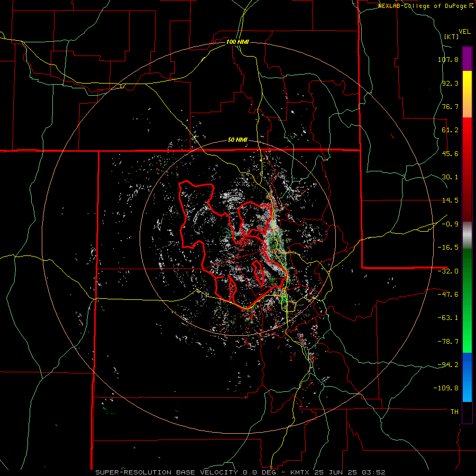The height and width of the screenshot is (476, 476).
Task: Click the Super-Resolution Base Velocity caption
Action: coord(240,472)
